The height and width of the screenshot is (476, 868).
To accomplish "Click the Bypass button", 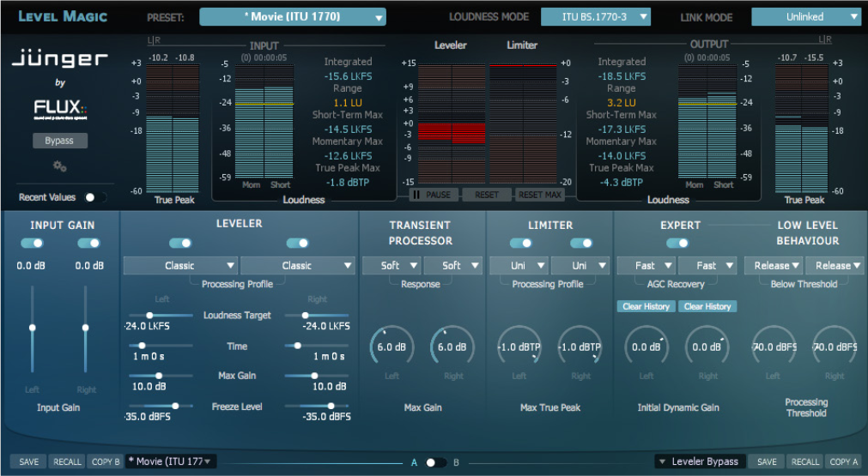I will click(59, 141).
